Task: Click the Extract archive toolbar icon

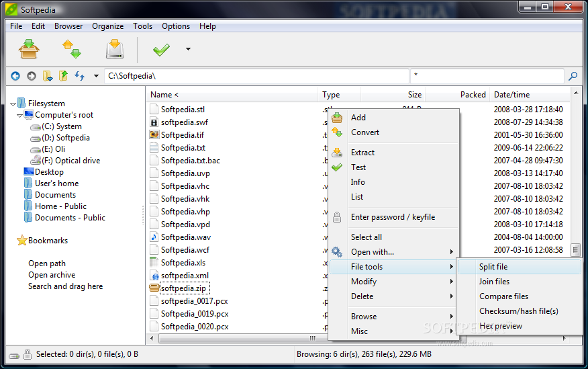Action: (x=114, y=49)
